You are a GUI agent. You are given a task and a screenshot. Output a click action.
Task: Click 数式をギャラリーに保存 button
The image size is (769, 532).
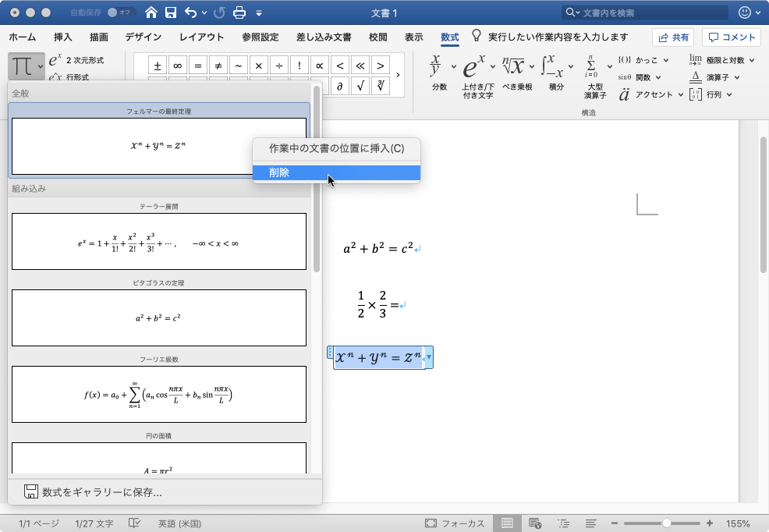pyautogui.click(x=93, y=491)
